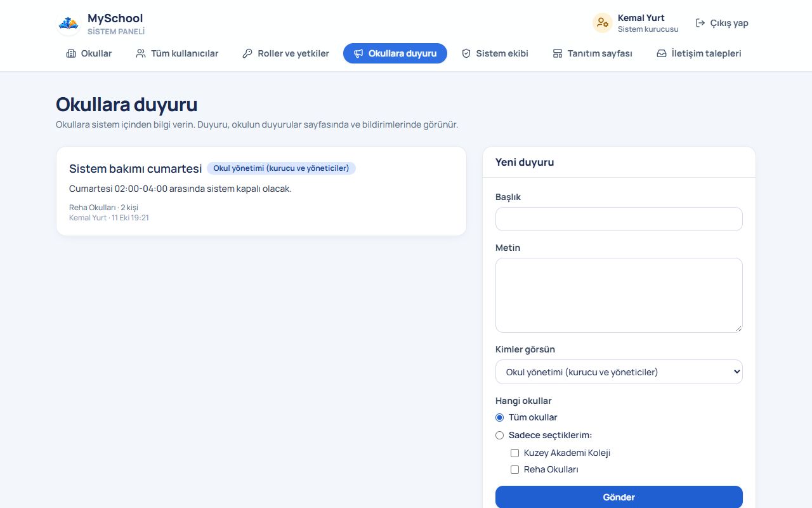Viewport: 812px width, 508px height.
Task: Select the Tüm okullar radio option
Action: coord(500,417)
